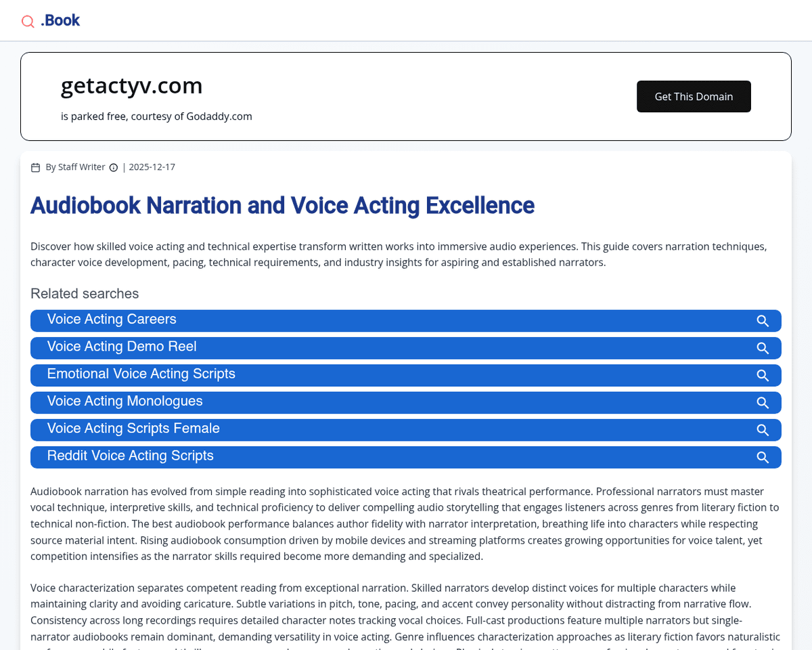Click the getactyv.com domain heading
The width and height of the screenshot is (812, 650).
131,86
